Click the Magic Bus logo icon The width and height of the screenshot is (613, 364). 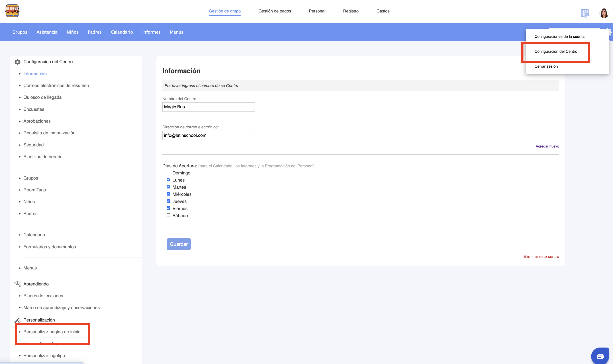(x=12, y=10)
